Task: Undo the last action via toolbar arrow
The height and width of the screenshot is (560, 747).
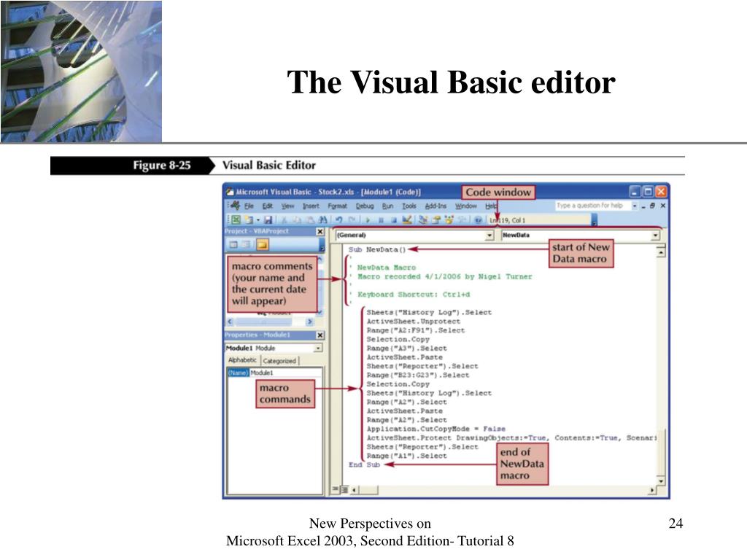Action: click(x=338, y=220)
